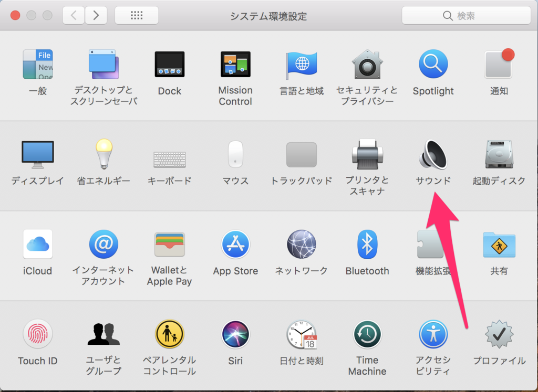Viewport: 538px width, 392px height.
Task: Open the Siri preferences pane
Action: 235,334
